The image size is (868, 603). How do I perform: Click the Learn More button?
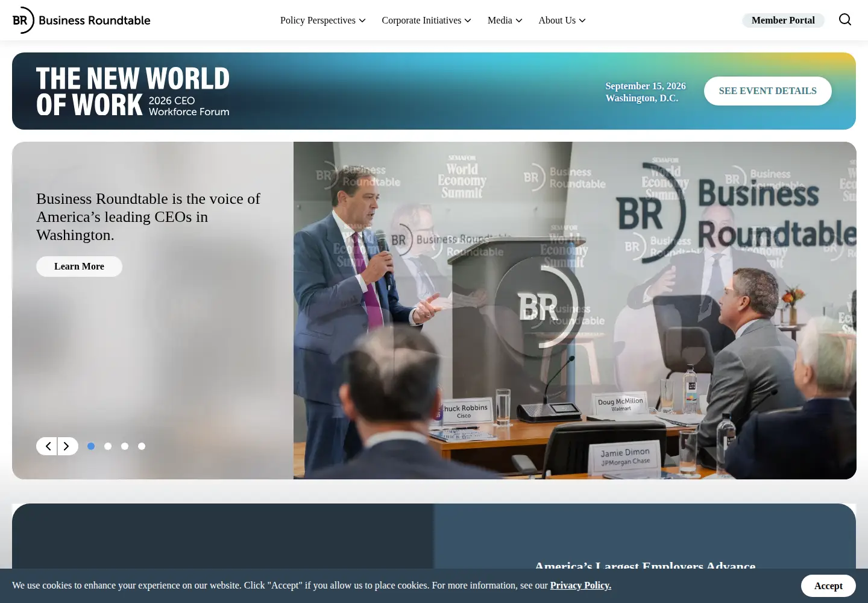coord(79,267)
